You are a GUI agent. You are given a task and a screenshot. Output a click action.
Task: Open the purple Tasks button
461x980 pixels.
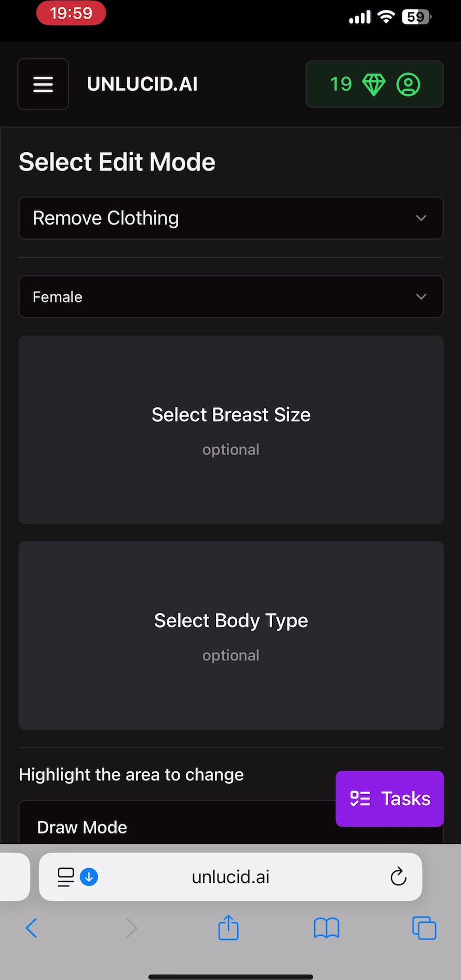tap(390, 799)
